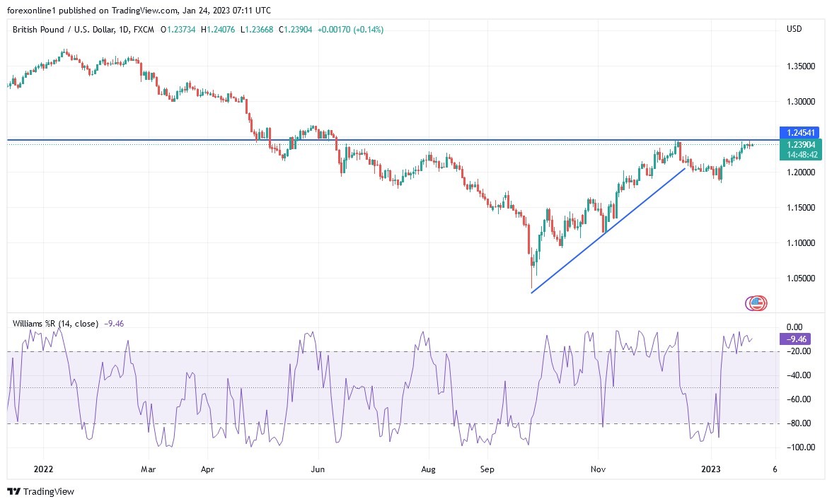Click the green last price label 1.23904
Screen dimensions: 832x504
click(801, 144)
